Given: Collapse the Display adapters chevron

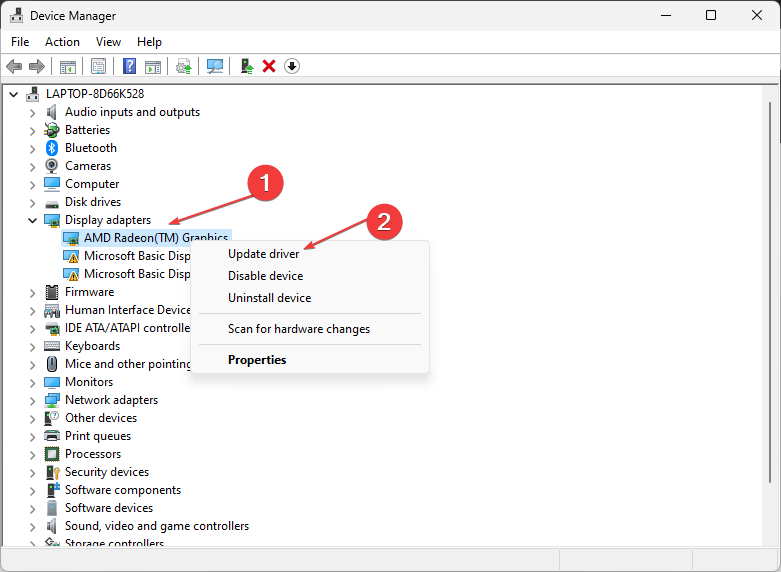Looking at the screenshot, I should [33, 220].
